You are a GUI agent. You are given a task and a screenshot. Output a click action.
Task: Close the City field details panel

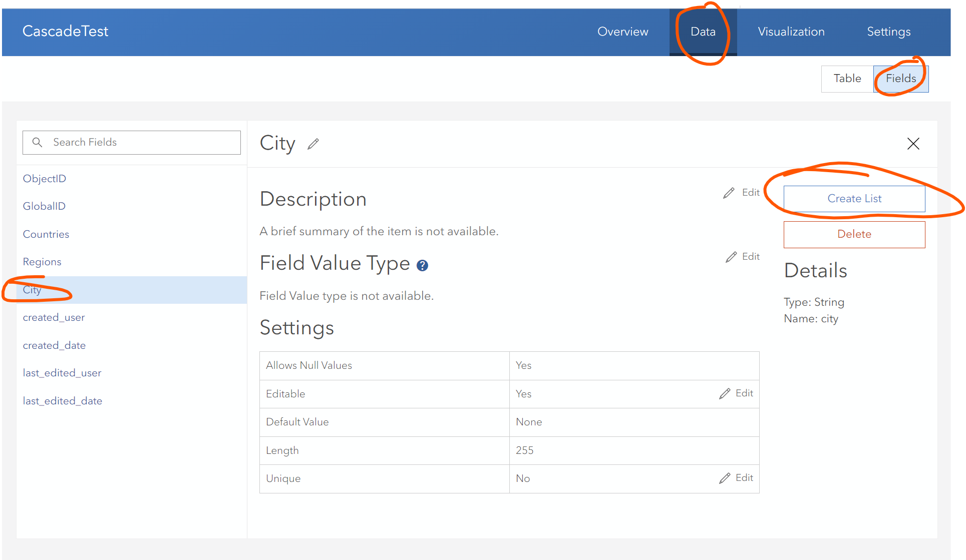coord(913,144)
